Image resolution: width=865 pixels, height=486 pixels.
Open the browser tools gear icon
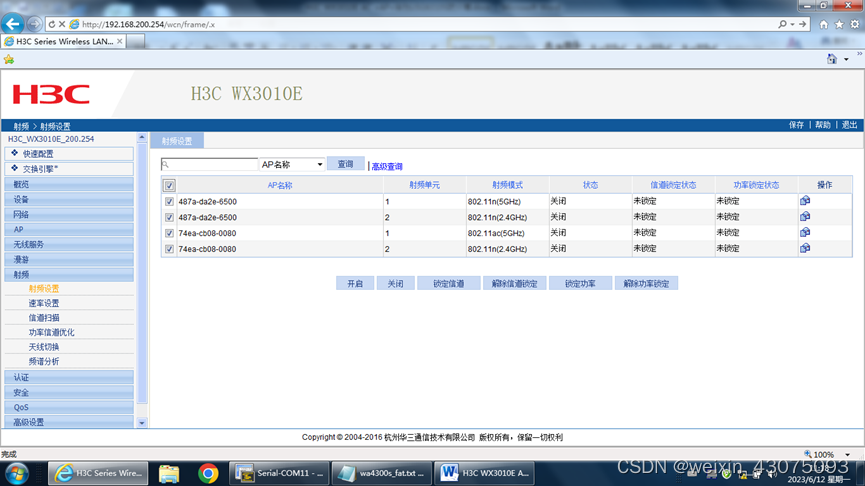point(855,24)
